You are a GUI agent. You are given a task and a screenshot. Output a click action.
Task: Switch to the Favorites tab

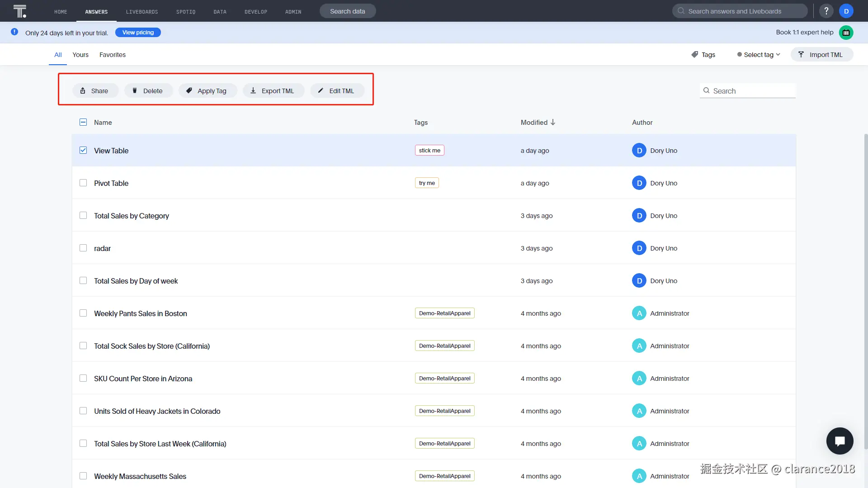[x=113, y=55]
